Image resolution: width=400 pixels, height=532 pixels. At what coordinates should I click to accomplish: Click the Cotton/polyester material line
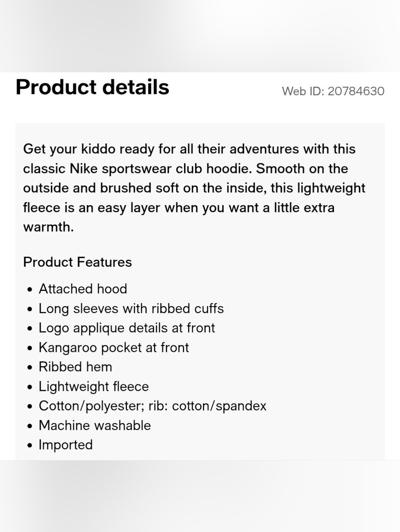152,406
